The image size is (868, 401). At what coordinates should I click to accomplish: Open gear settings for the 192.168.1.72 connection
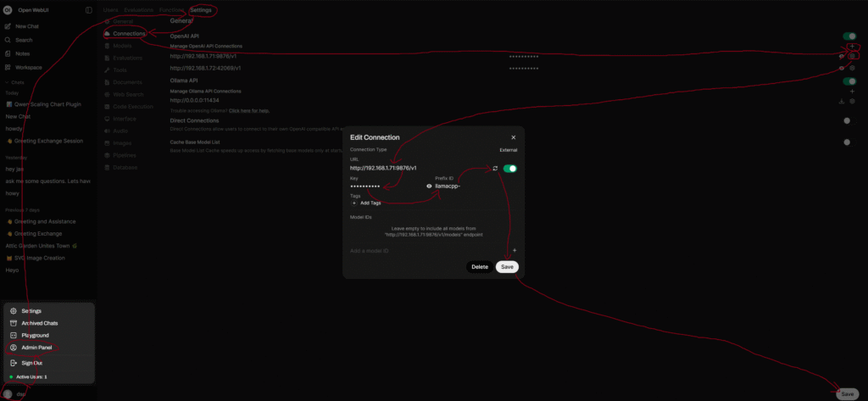pos(852,67)
